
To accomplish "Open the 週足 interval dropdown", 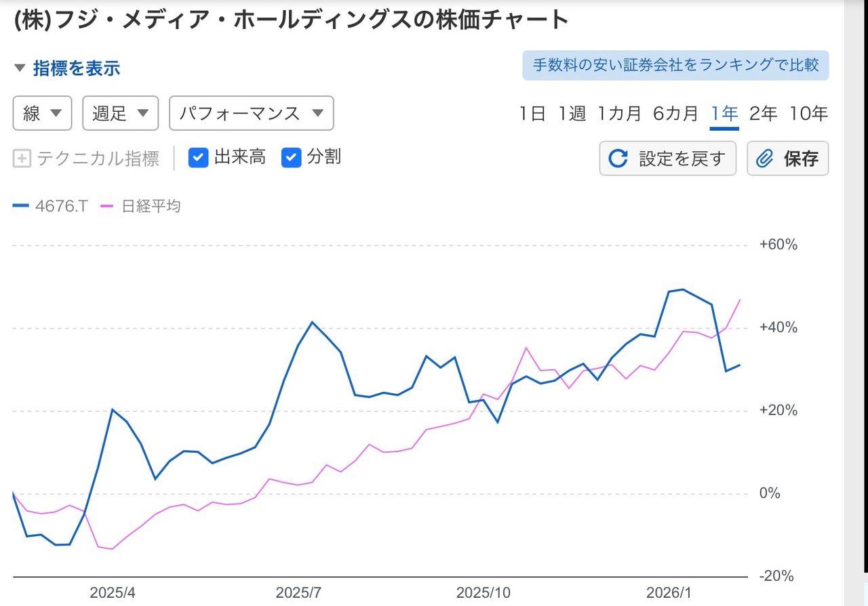I will pyautogui.click(x=120, y=113).
